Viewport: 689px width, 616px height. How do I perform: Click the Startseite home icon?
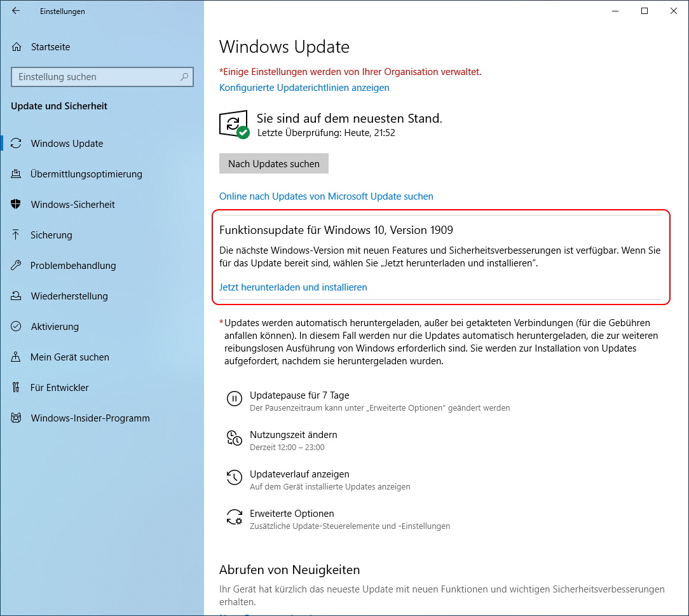17,47
